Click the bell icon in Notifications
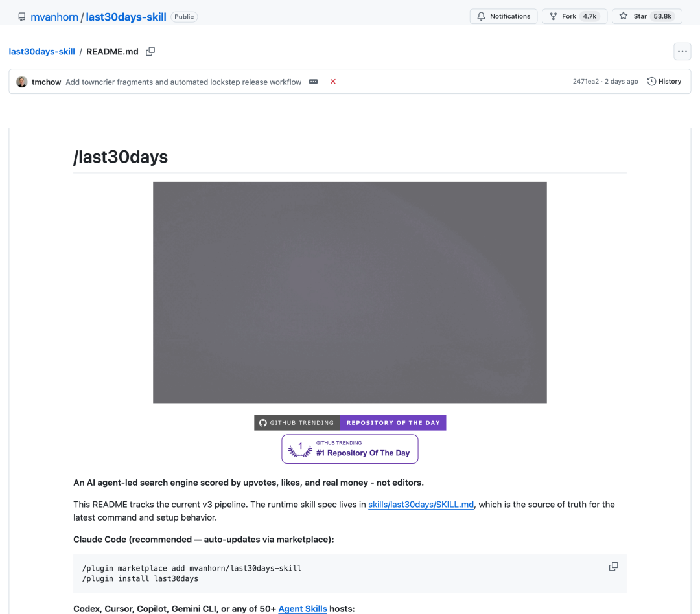The height and width of the screenshot is (614, 700). (x=481, y=16)
